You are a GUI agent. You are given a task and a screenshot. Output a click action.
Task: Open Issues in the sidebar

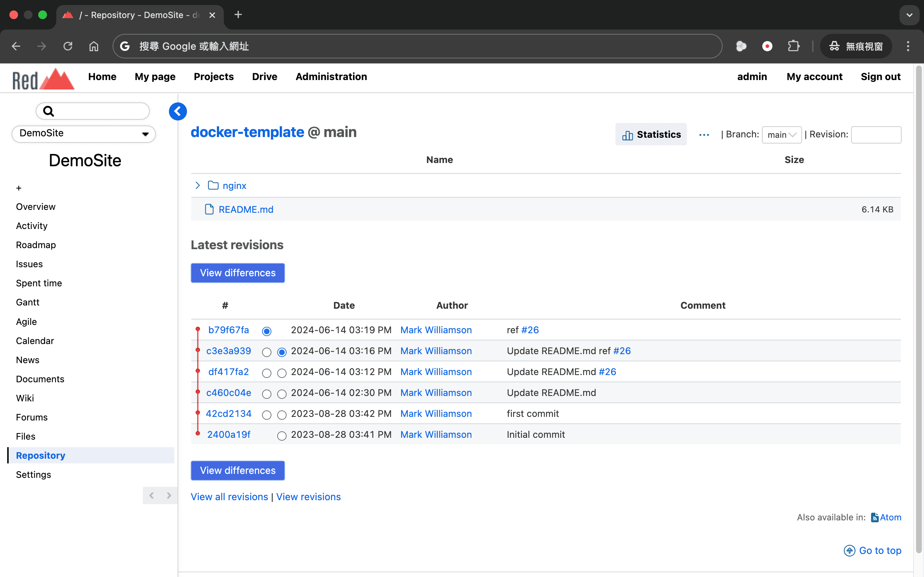click(29, 264)
